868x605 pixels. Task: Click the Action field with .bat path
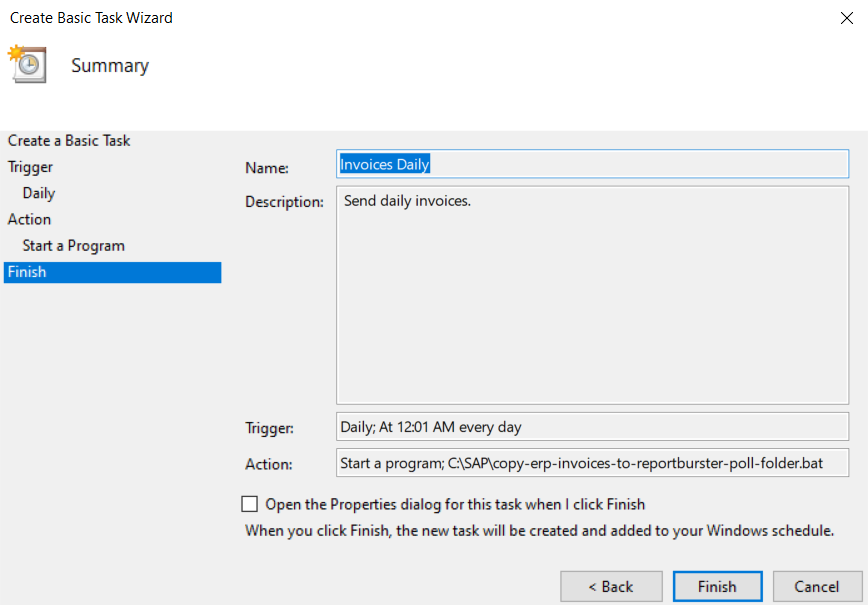(x=592, y=463)
